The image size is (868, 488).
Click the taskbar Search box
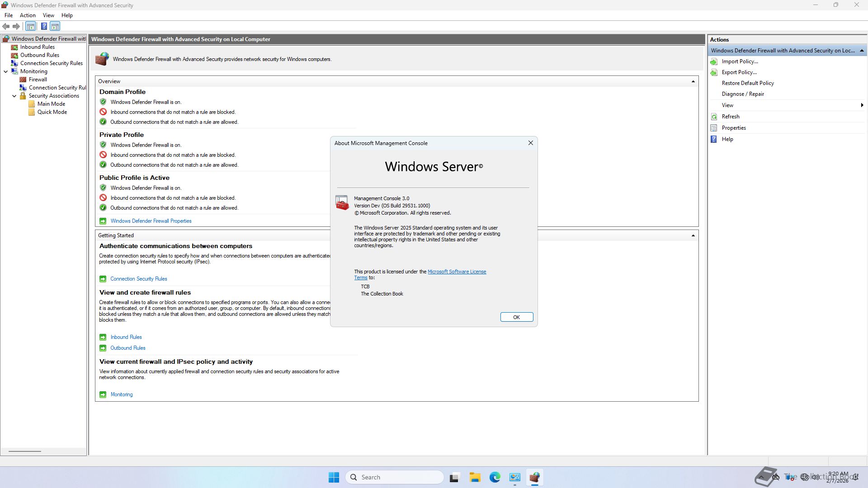[x=394, y=477]
